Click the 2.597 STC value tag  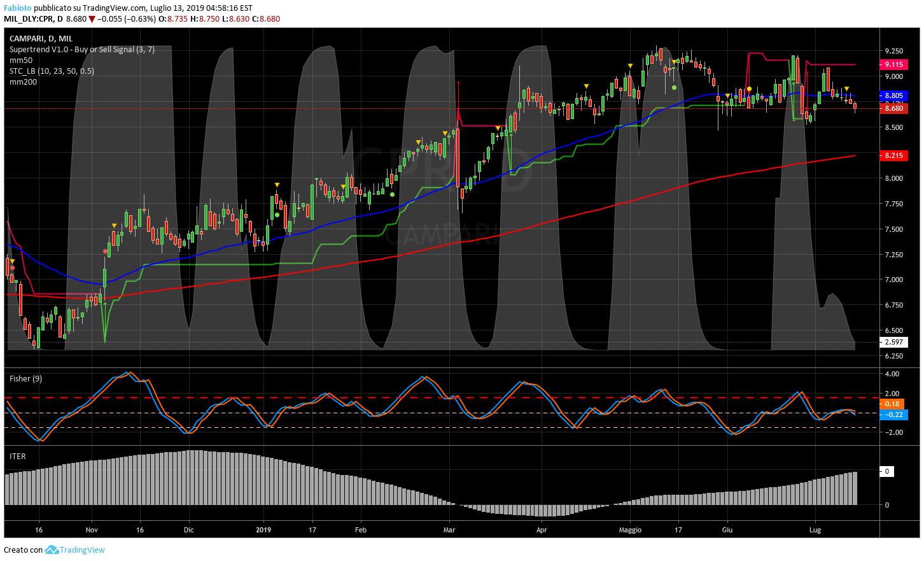click(893, 342)
